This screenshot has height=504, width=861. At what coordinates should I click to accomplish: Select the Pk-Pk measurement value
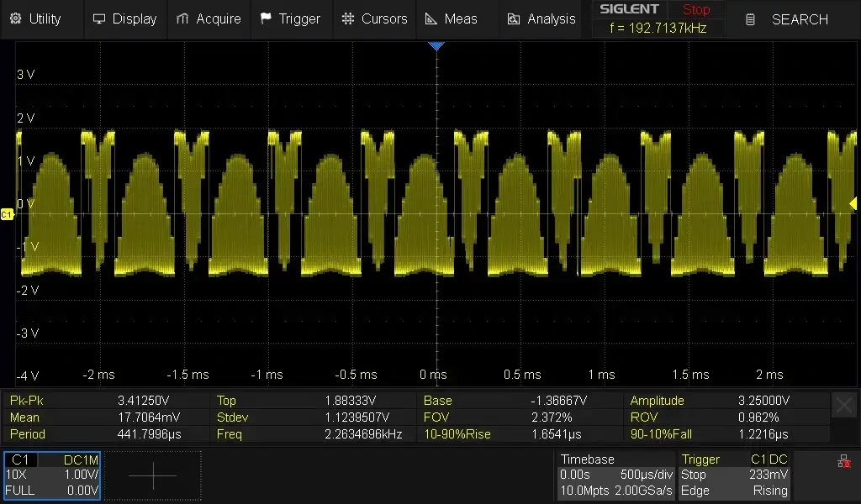(143, 401)
